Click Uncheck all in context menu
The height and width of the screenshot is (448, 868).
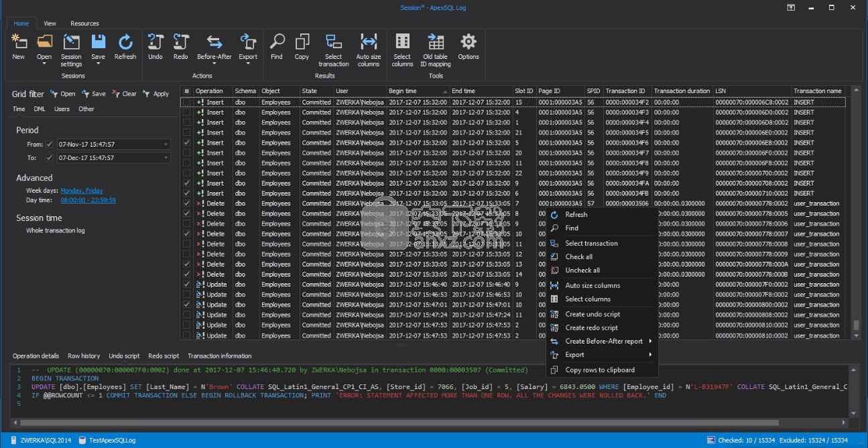(x=582, y=271)
